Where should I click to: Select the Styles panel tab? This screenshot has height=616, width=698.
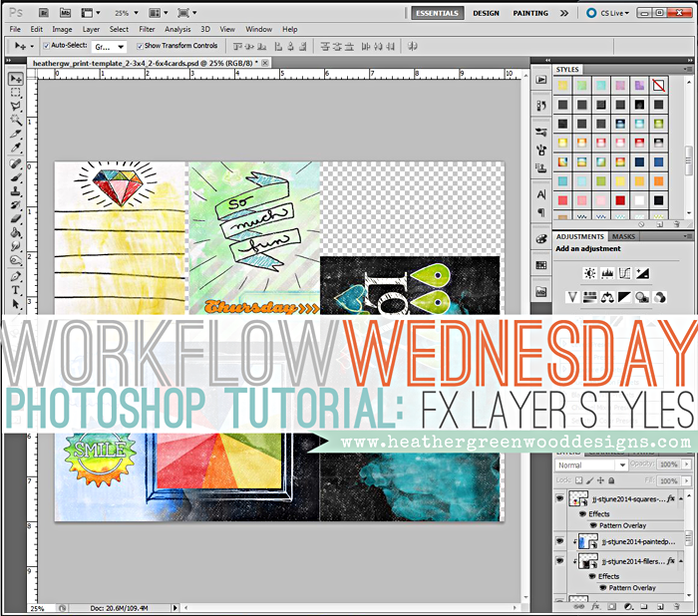[567, 70]
